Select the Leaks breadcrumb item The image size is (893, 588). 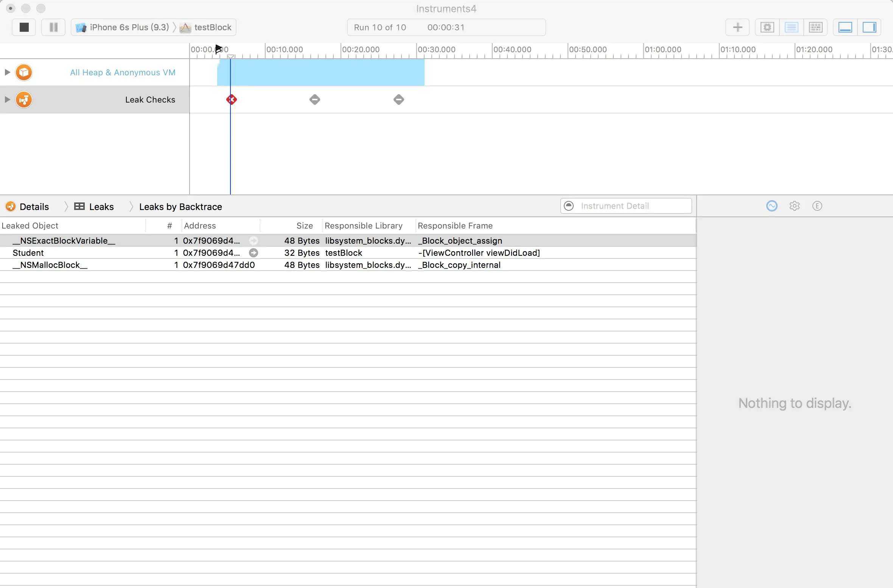tap(101, 207)
